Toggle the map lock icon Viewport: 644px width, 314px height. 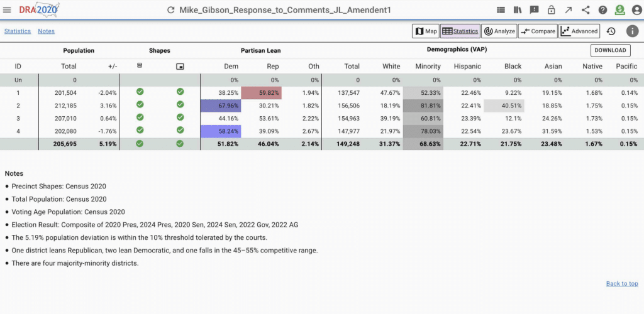(552, 10)
